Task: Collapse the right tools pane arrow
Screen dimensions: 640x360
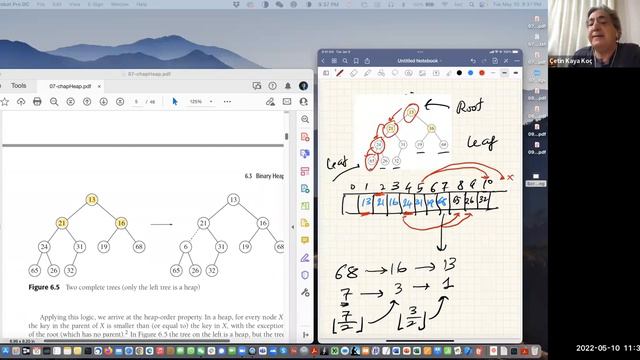Action: pos(293,227)
